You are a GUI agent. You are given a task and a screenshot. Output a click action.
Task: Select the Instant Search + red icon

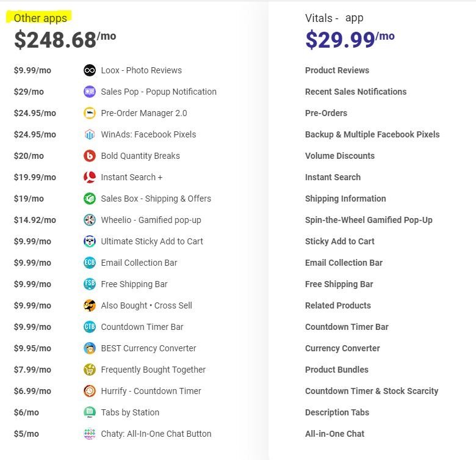pyautogui.click(x=90, y=177)
